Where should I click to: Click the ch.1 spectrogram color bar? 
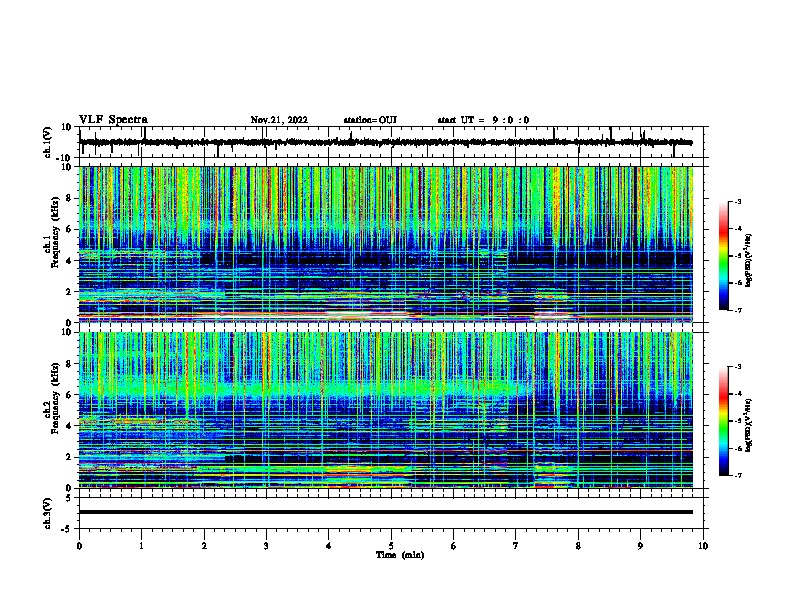[x=723, y=256]
